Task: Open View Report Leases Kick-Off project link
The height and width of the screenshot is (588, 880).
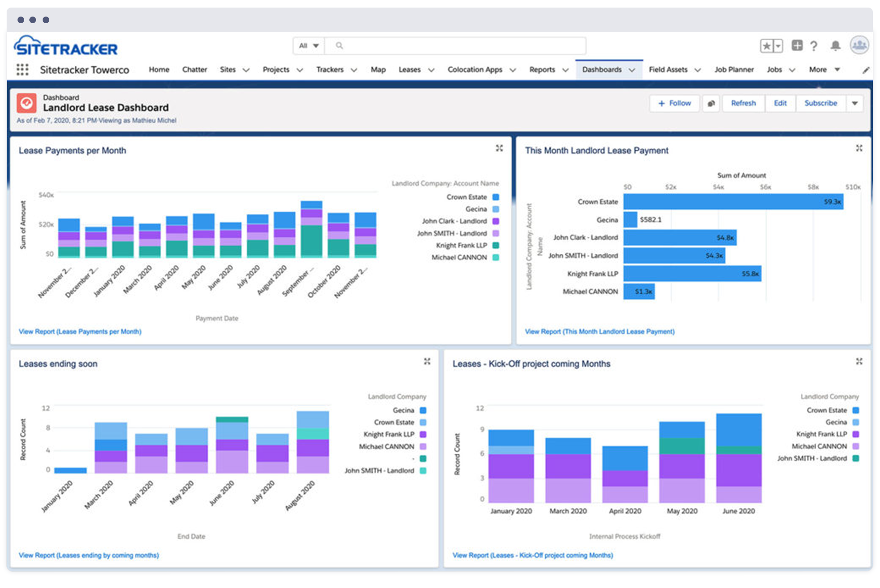Action: 533,555
